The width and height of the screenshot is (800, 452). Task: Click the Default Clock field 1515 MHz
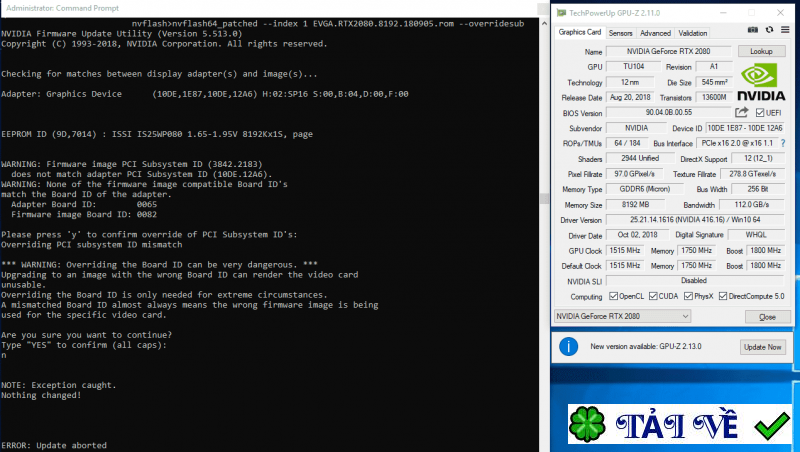(x=624, y=266)
